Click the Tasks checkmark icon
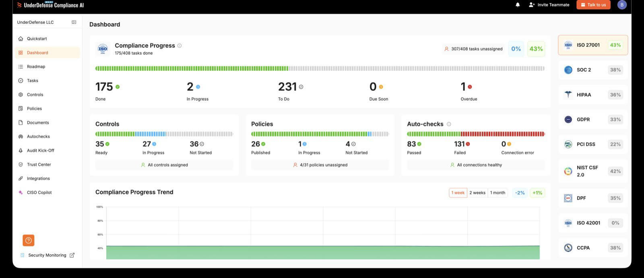The width and height of the screenshot is (644, 278). (21, 81)
